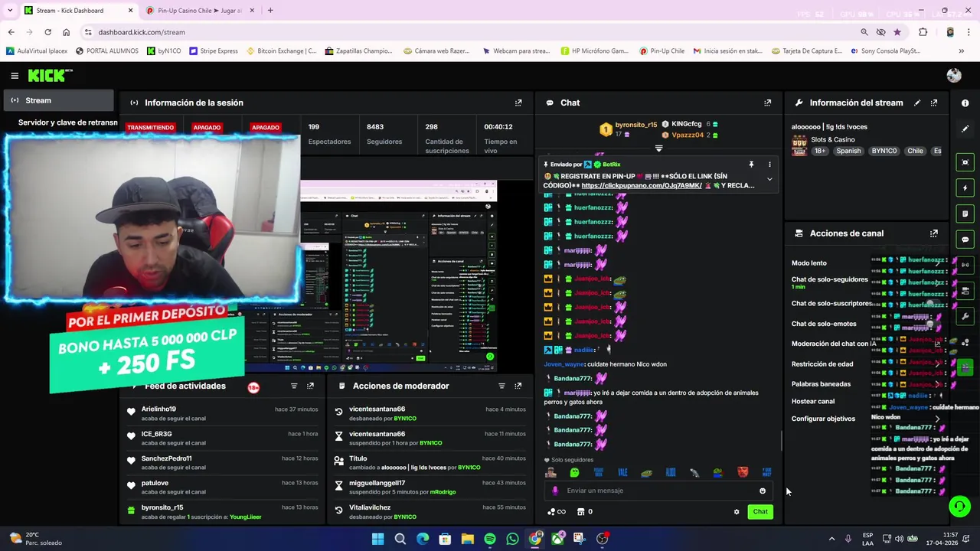980x551 pixels.
Task: Open Servidor y clave de retransmisión
Action: (x=67, y=122)
